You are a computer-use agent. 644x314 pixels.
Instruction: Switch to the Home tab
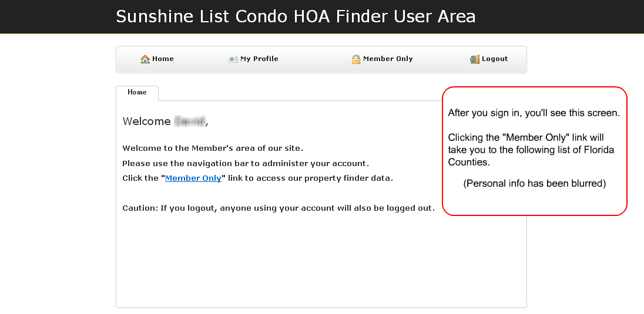[137, 93]
